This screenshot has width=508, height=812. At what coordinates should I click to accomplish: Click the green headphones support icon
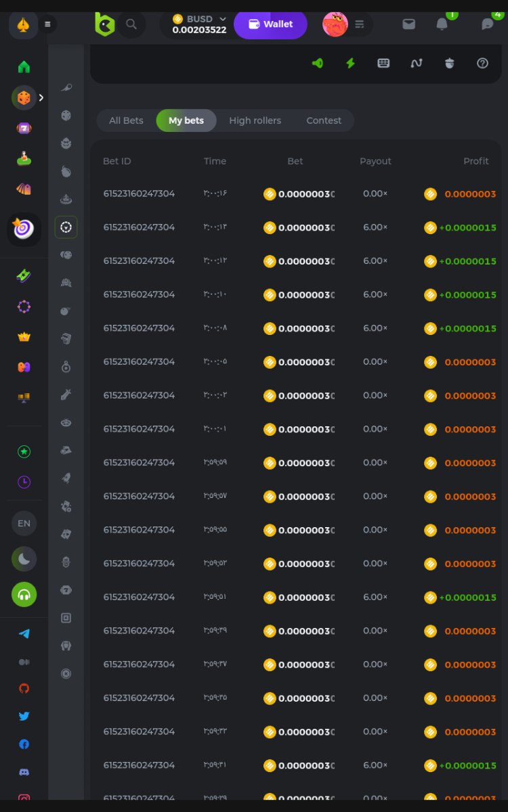point(24,594)
